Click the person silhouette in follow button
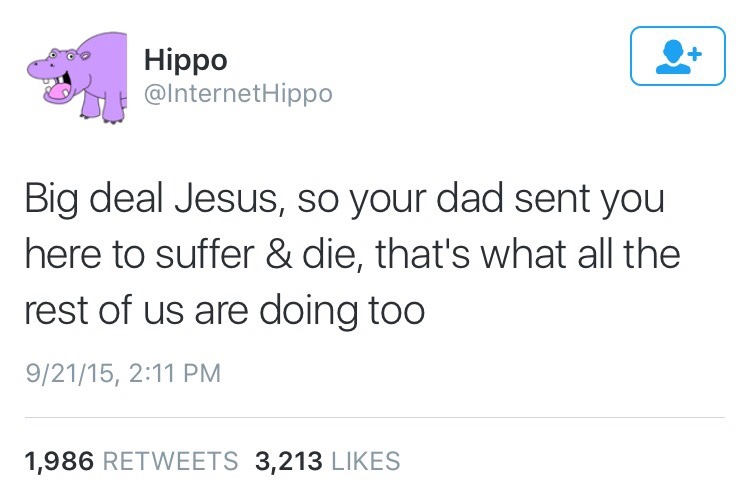Image resolution: width=750 pixels, height=498 pixels. click(x=671, y=58)
